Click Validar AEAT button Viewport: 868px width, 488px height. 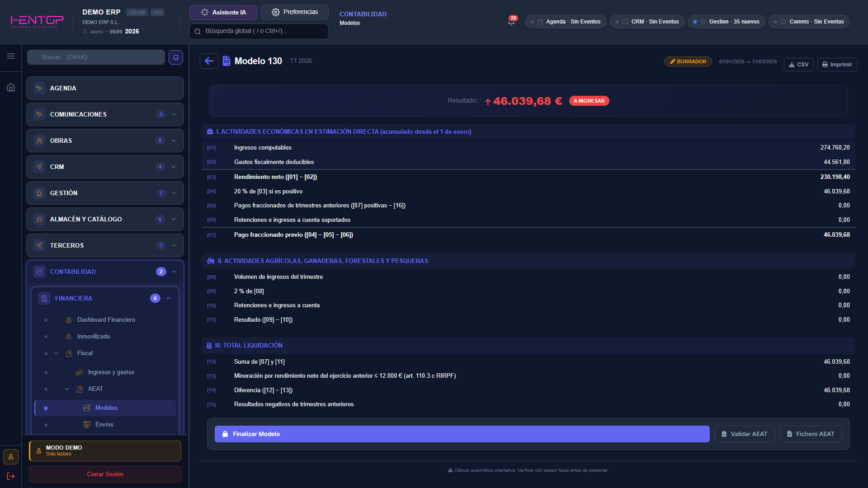click(745, 434)
